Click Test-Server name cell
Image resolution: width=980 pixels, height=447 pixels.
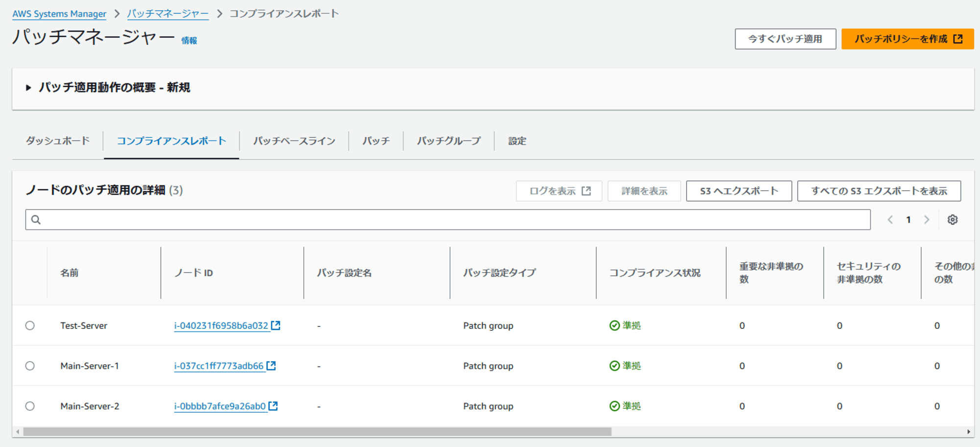click(84, 325)
